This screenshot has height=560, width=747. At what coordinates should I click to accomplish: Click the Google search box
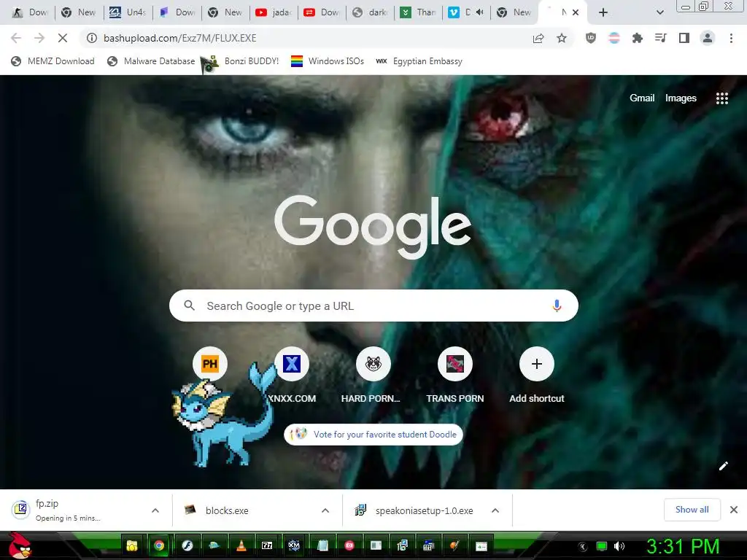coord(373,306)
